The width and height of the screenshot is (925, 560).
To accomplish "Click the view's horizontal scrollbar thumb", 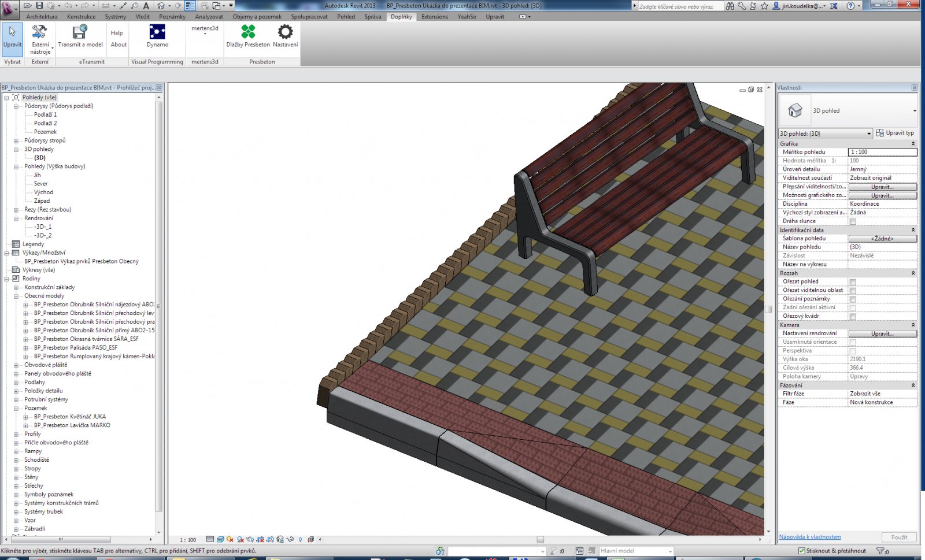I will point(540,540).
